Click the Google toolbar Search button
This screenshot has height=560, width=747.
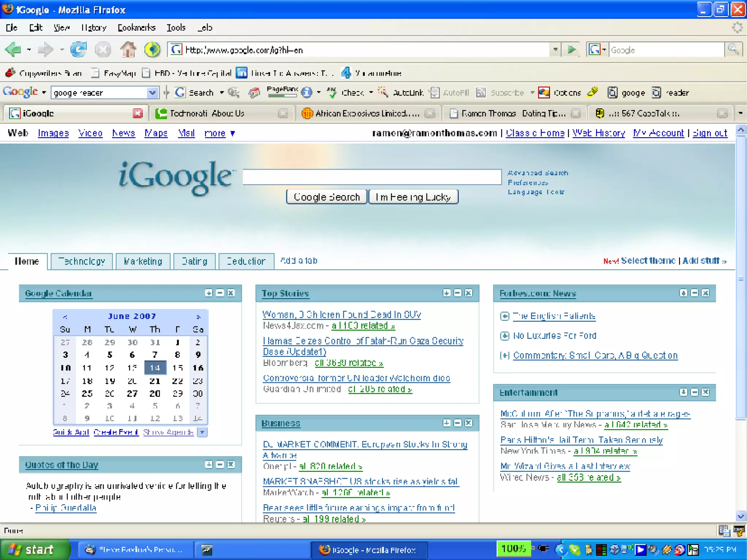(194, 93)
